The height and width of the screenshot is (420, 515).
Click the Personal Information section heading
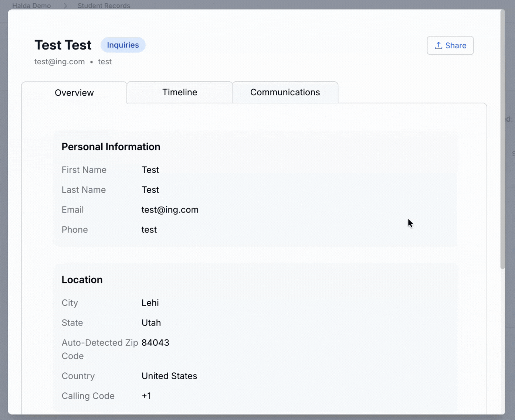pos(111,147)
